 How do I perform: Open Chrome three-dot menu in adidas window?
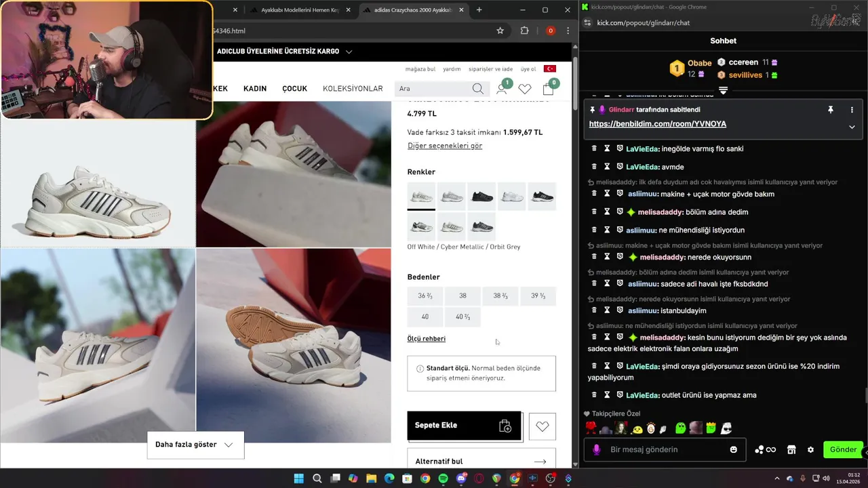tap(568, 30)
